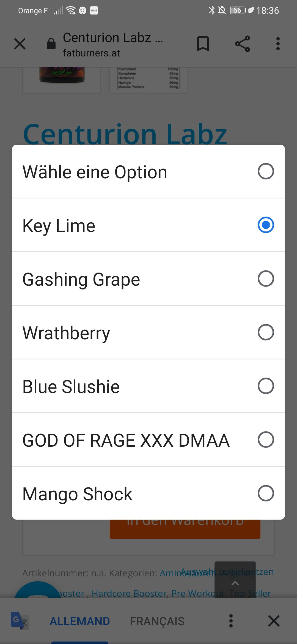This screenshot has height=644, width=297.
Task: Close the browser custom tab
Action: 20,44
